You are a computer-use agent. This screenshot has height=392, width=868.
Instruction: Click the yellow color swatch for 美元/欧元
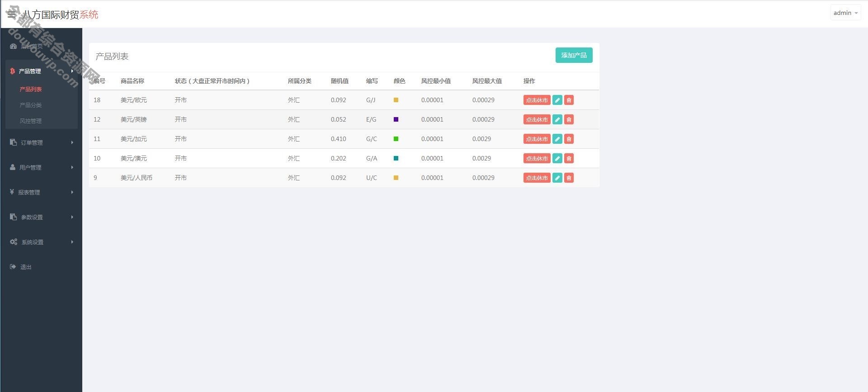coord(396,100)
